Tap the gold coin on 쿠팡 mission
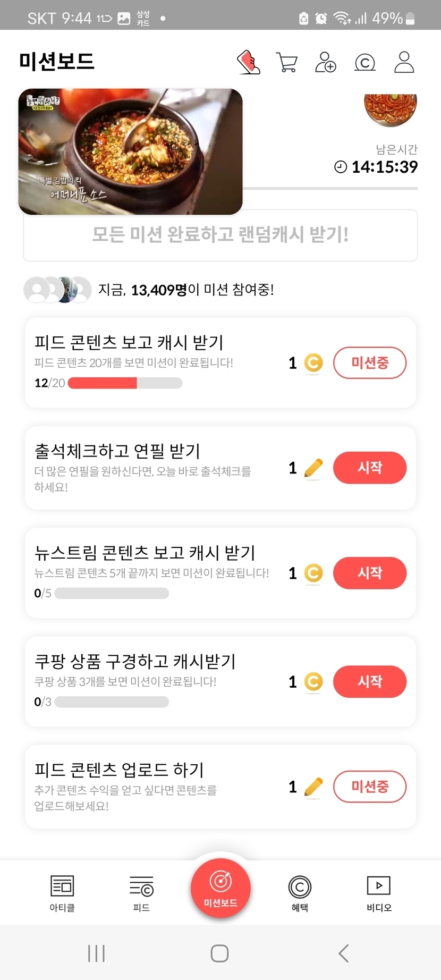 [x=313, y=681]
